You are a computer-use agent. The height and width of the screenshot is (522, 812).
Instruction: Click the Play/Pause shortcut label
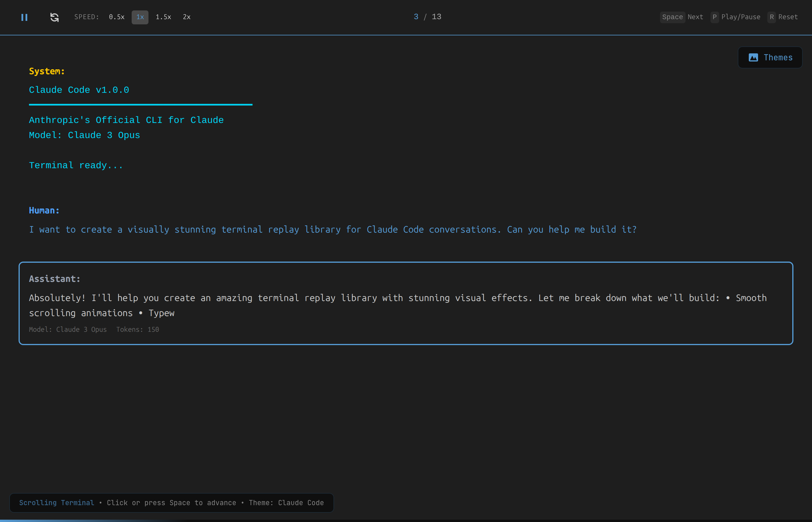coord(740,17)
